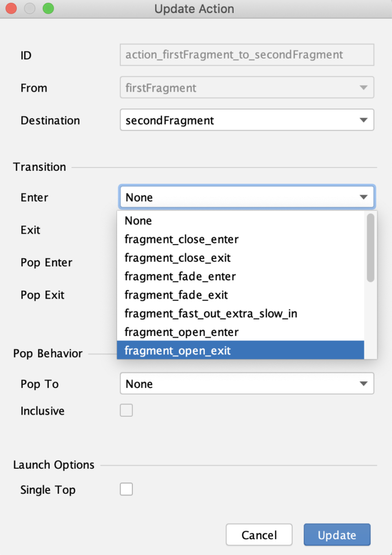Click the ID input field

click(x=247, y=55)
